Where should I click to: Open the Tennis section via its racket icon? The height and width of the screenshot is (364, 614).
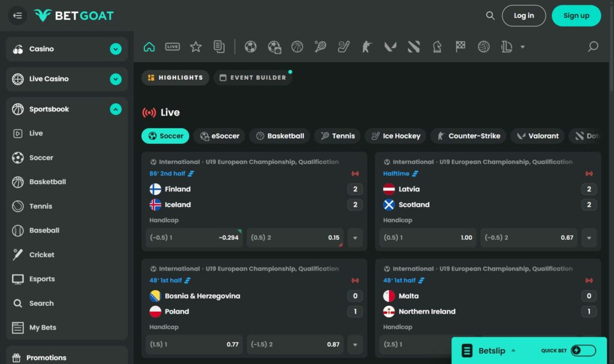(x=320, y=46)
